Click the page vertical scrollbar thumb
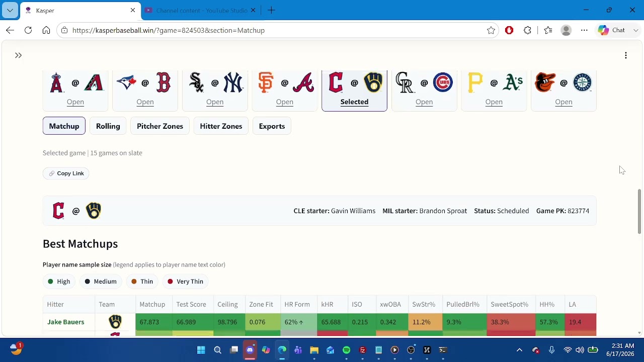Image resolution: width=644 pixels, height=362 pixels. (639, 211)
